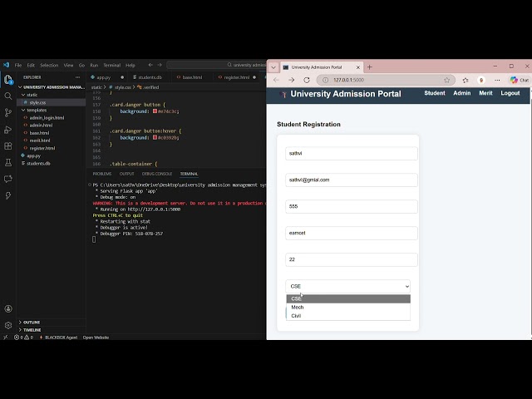Viewport: 532px width, 399px height.
Task: Select Mech from the branch dropdown
Action: (298, 308)
